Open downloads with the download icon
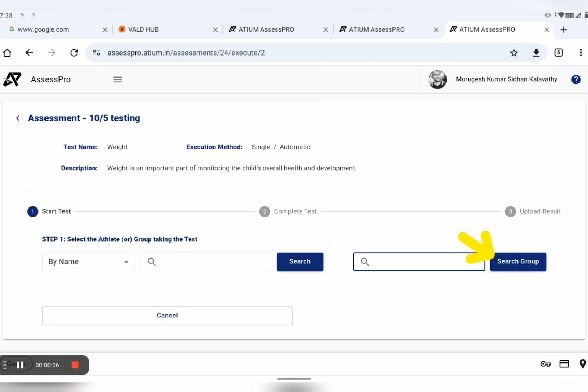The image size is (588, 392). [x=536, y=53]
